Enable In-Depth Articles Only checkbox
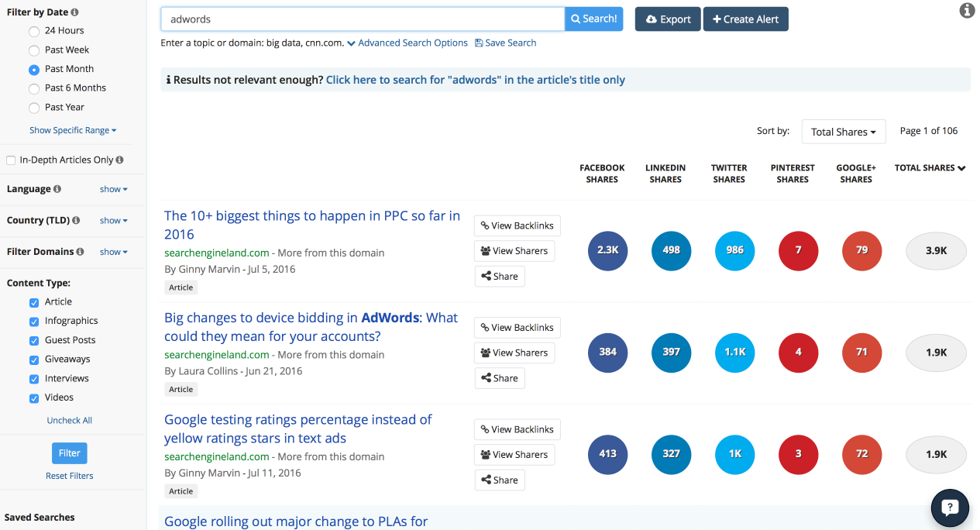This screenshot has height=530, width=980. [11, 160]
